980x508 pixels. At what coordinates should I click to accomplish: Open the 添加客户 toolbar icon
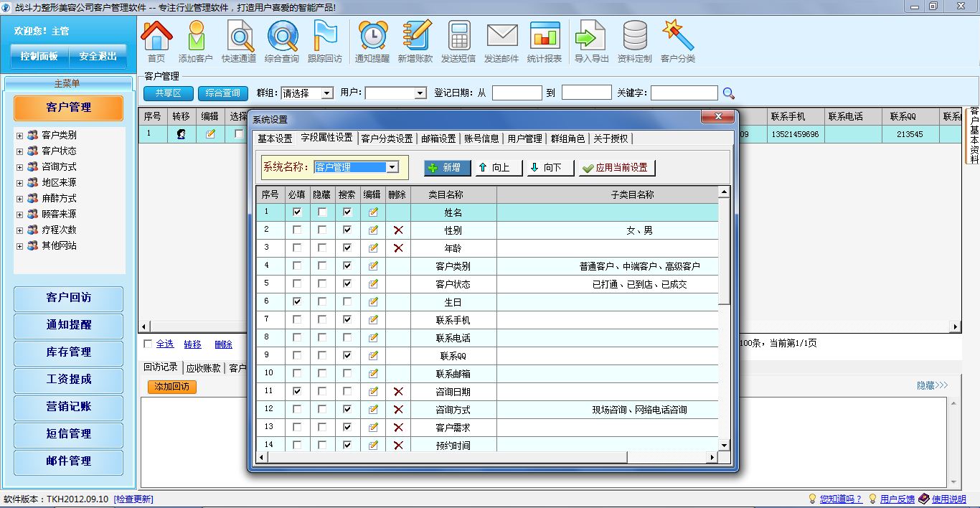(195, 42)
